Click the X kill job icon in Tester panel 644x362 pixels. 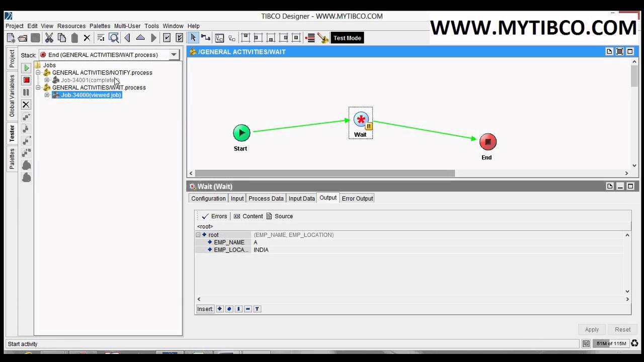point(26,105)
